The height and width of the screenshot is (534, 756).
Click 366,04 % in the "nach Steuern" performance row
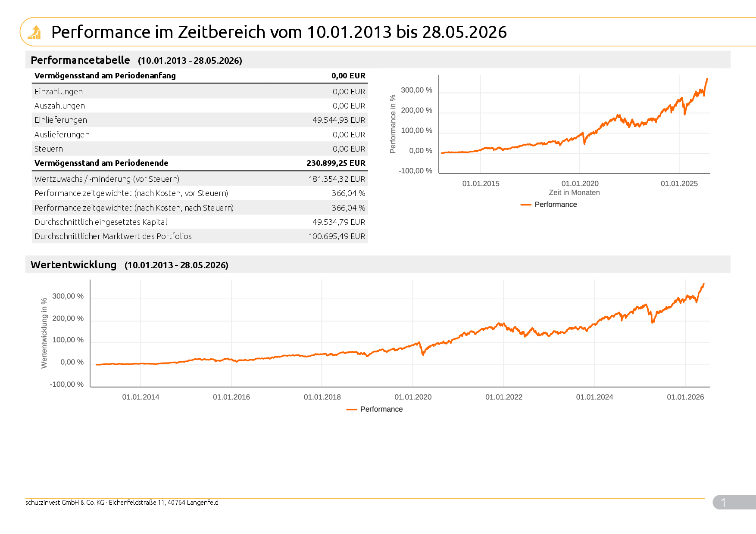coord(348,208)
